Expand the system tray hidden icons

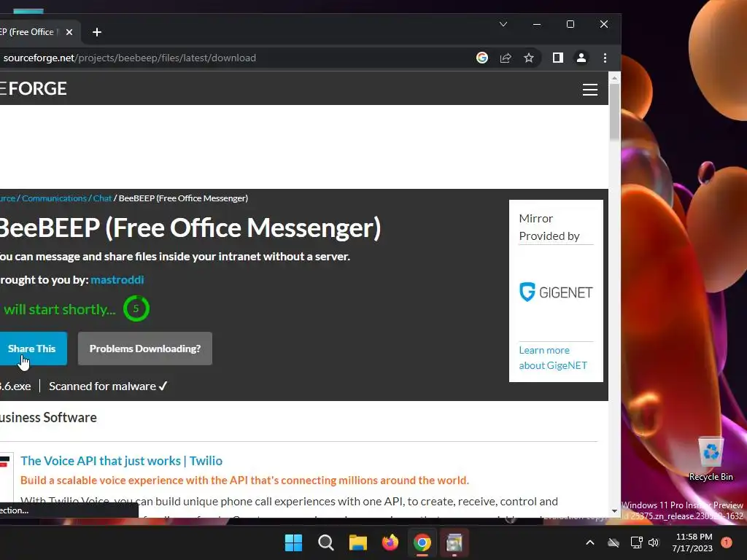click(x=589, y=542)
